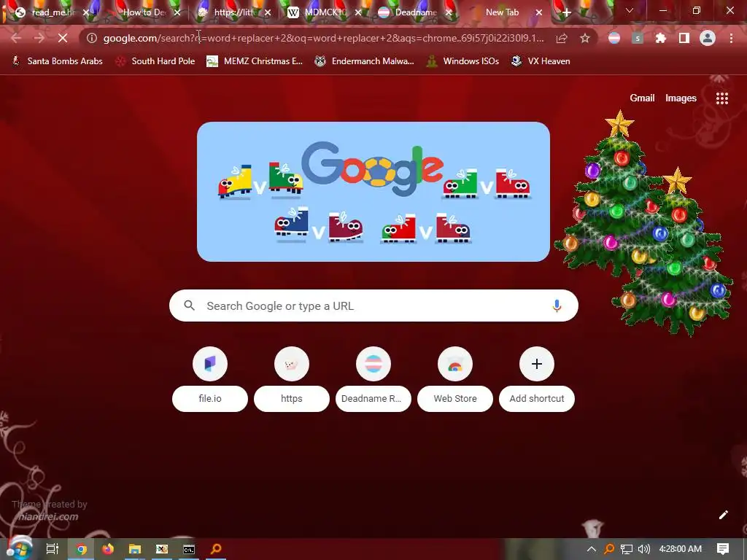Open the 4:28:00 AM clock
Image resolution: width=747 pixels, height=560 pixels.
click(x=681, y=549)
